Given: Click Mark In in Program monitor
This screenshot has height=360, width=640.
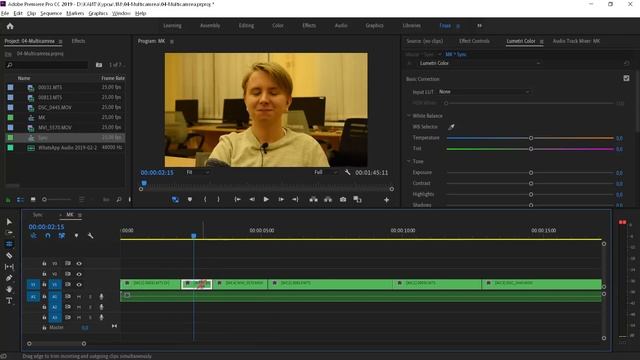Looking at the screenshot, I should pyautogui.click(x=205, y=199).
